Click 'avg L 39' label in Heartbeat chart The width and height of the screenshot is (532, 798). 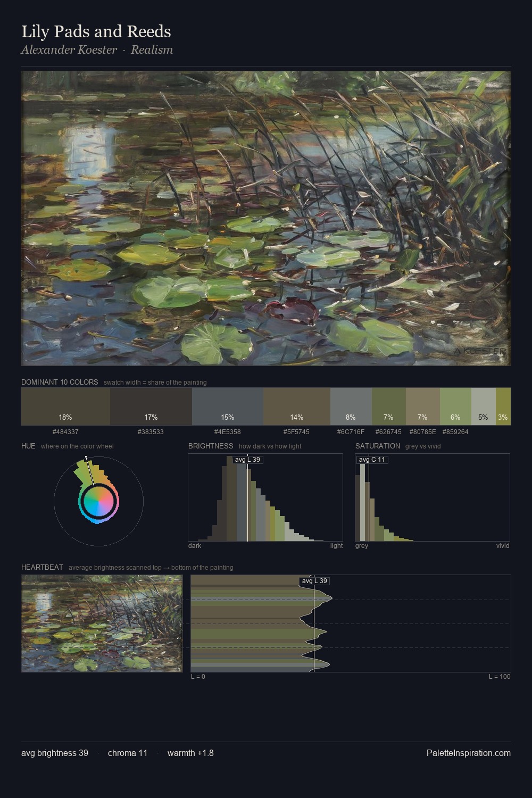314,581
